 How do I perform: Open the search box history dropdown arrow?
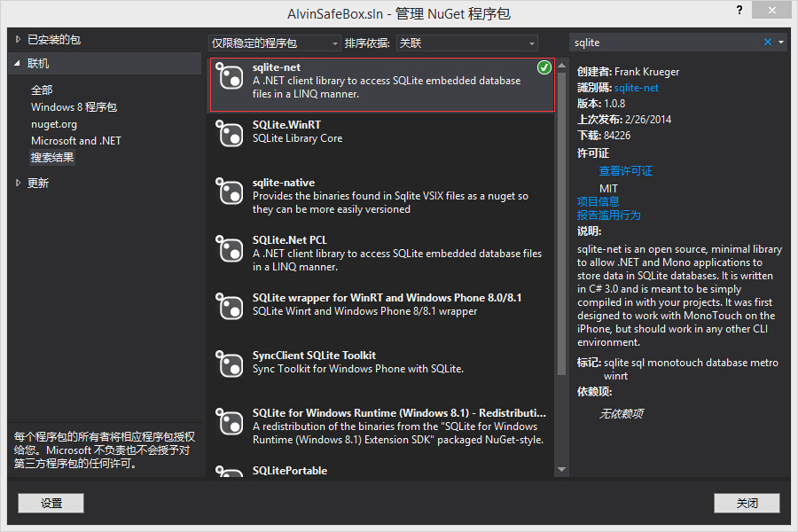(x=781, y=43)
